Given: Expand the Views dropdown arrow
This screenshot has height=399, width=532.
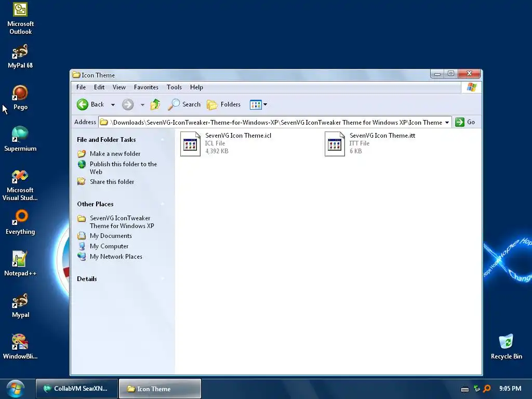Looking at the screenshot, I should 265,104.
